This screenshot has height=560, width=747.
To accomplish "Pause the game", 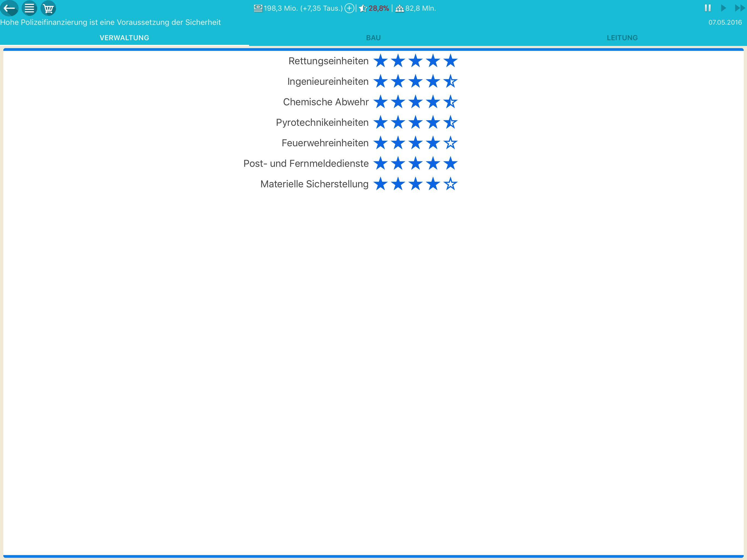I will coord(707,8).
